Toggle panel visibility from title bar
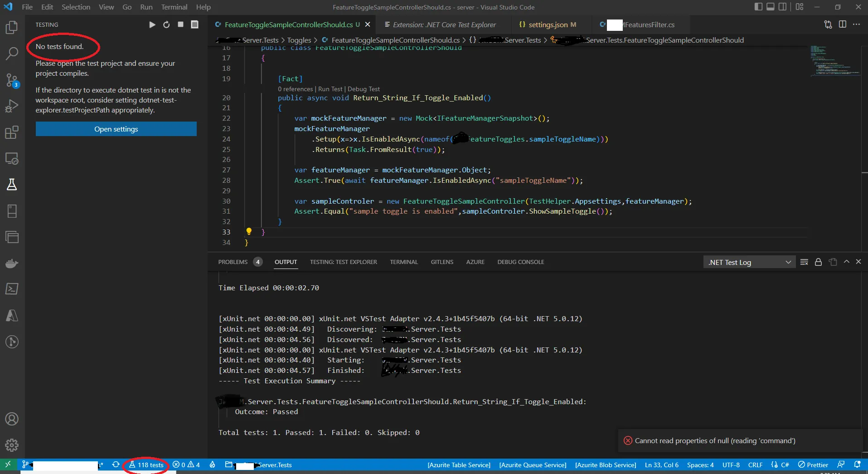The image size is (868, 474). [x=771, y=7]
